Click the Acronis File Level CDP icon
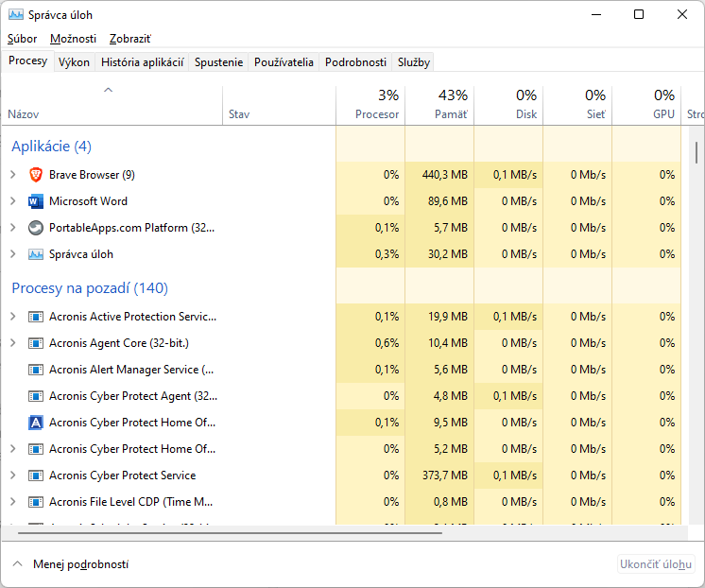Viewport: 705px width, 588px height. pos(36,502)
